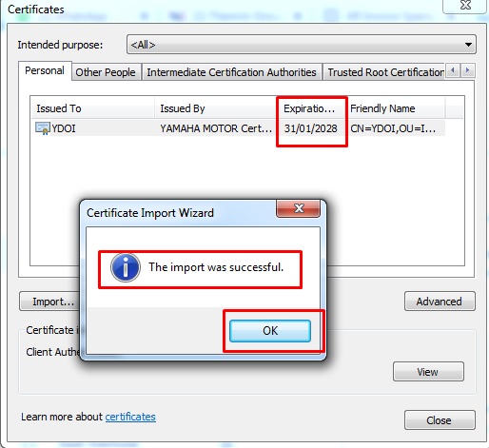Switch to the Personal tab
This screenshot has width=489, height=448.
[x=45, y=70]
